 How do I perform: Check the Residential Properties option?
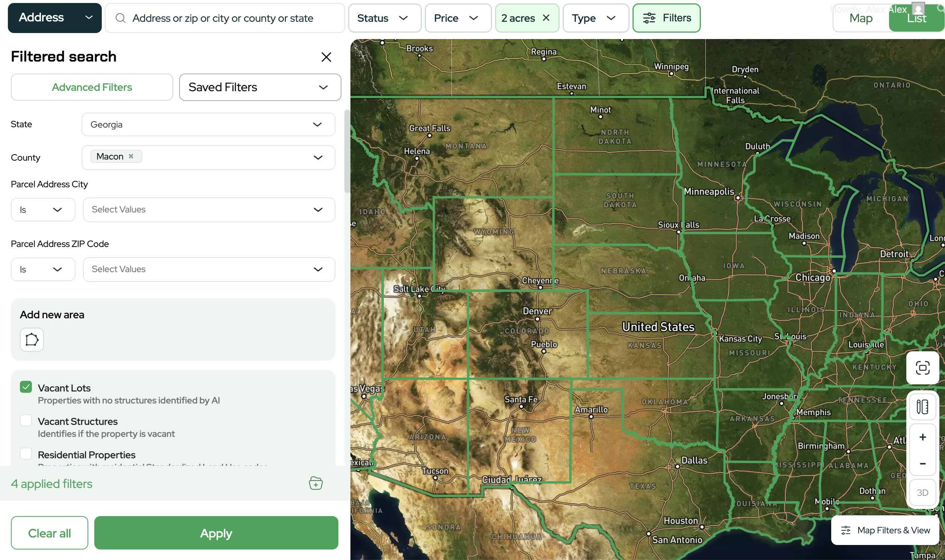[26, 453]
